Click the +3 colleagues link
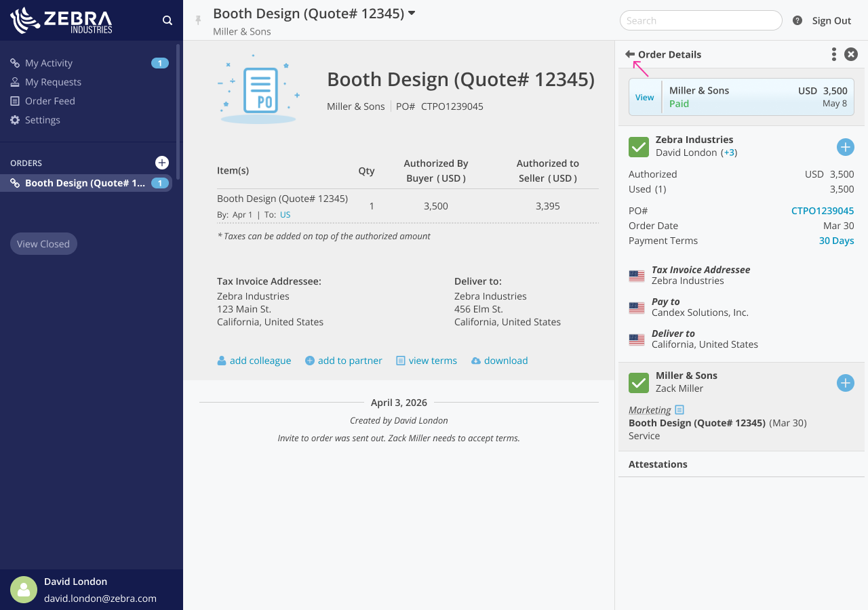868x610 pixels. (729, 152)
